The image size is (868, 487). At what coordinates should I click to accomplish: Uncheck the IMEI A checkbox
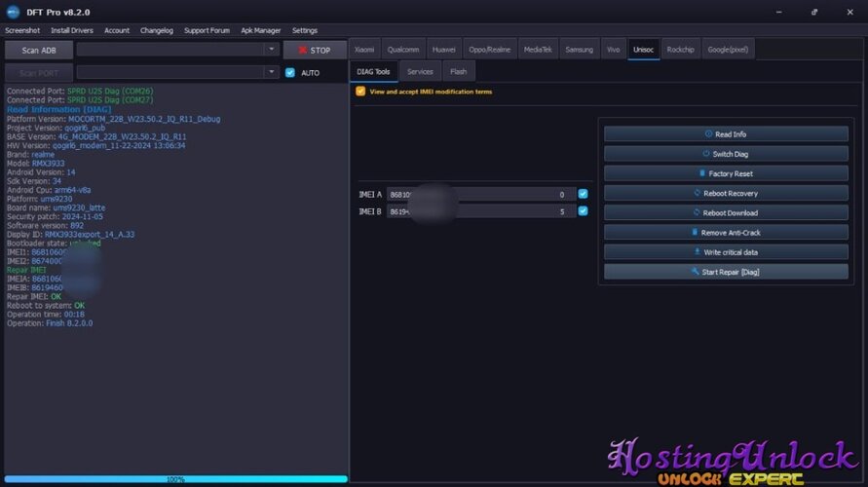583,194
